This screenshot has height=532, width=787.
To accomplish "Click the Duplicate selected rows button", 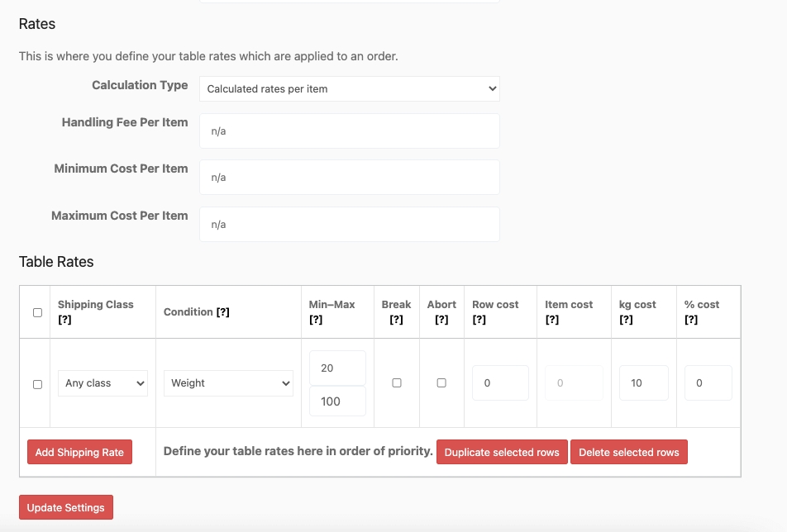I will pos(502,452).
